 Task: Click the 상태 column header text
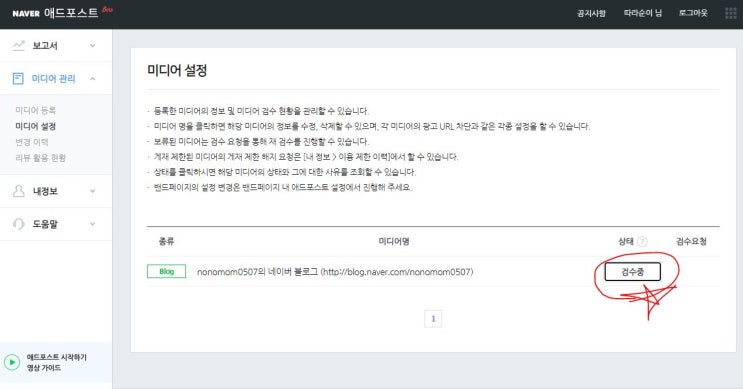click(x=625, y=241)
